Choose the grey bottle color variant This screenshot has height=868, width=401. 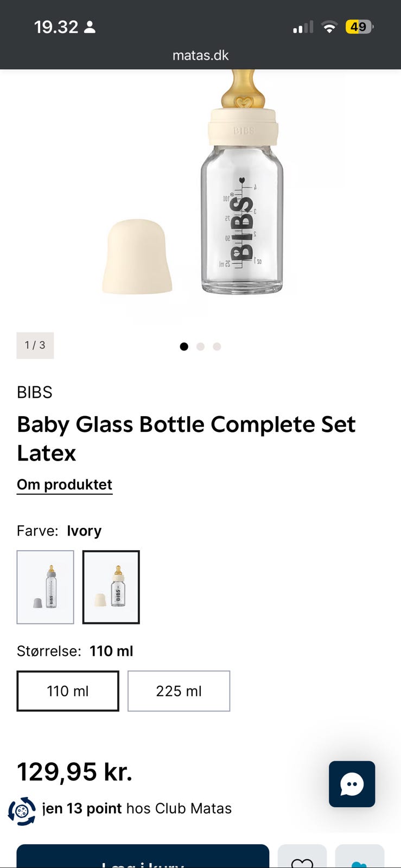click(x=46, y=587)
